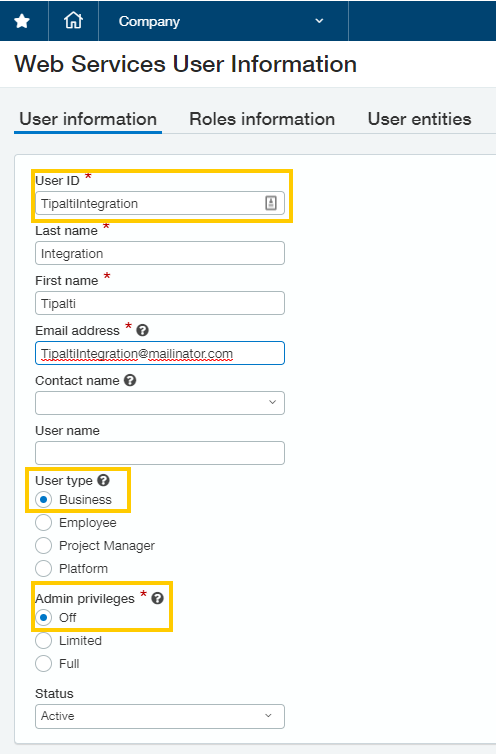
Task: Click the empty User name field
Action: (160, 453)
